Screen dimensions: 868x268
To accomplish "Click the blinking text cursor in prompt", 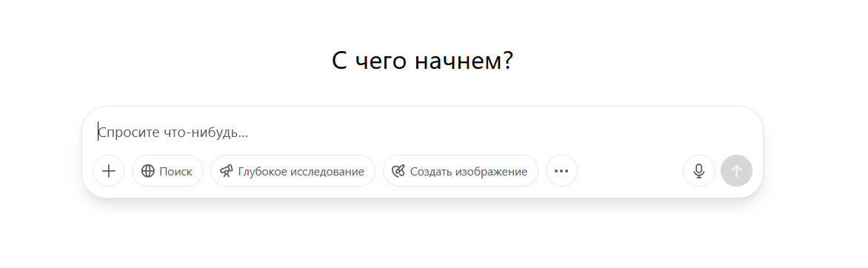I will [x=98, y=132].
